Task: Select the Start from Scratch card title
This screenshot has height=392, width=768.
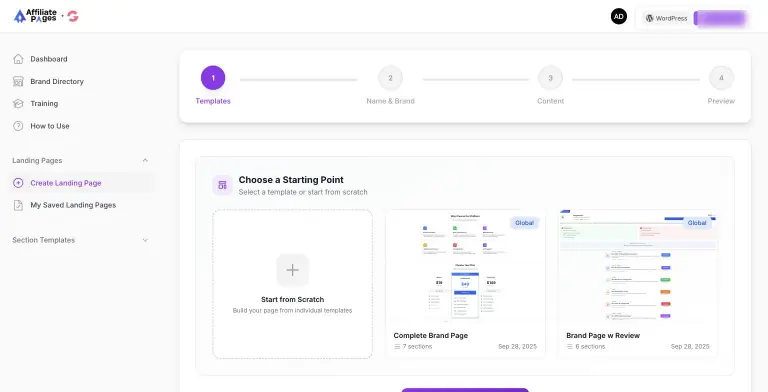Action: pos(292,299)
